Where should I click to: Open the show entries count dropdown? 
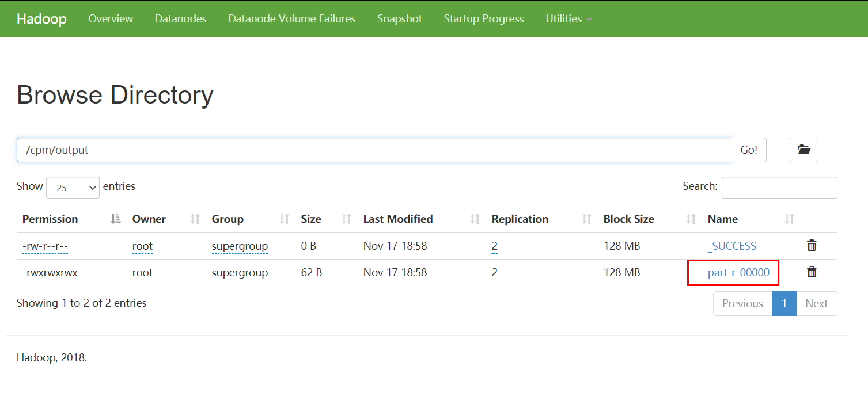pyautogui.click(x=73, y=188)
